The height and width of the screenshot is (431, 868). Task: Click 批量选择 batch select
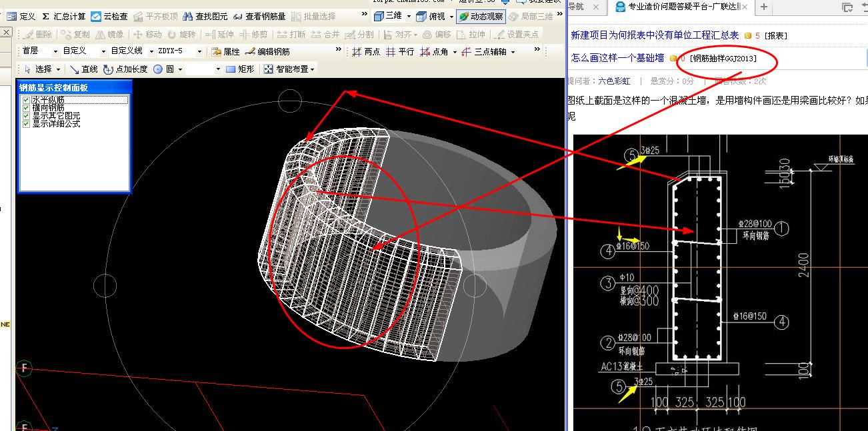[315, 16]
